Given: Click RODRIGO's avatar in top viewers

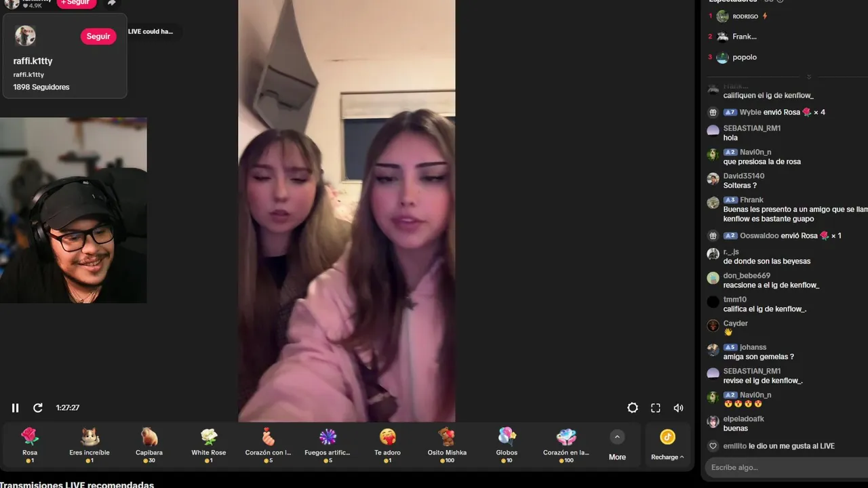Looking at the screenshot, I should 722,16.
